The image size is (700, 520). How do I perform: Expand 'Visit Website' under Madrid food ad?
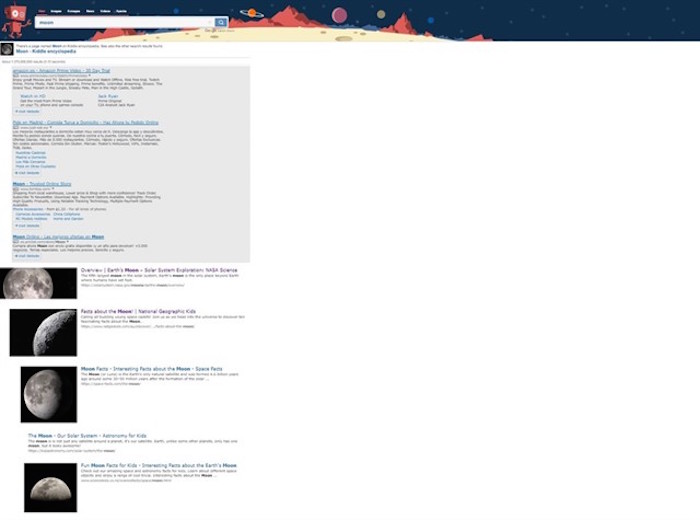27,173
